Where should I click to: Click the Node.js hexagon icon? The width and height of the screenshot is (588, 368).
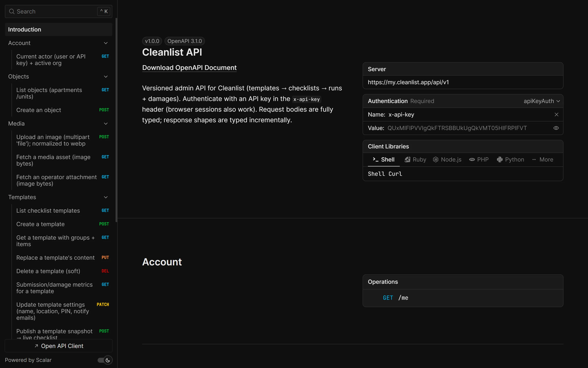(436, 159)
